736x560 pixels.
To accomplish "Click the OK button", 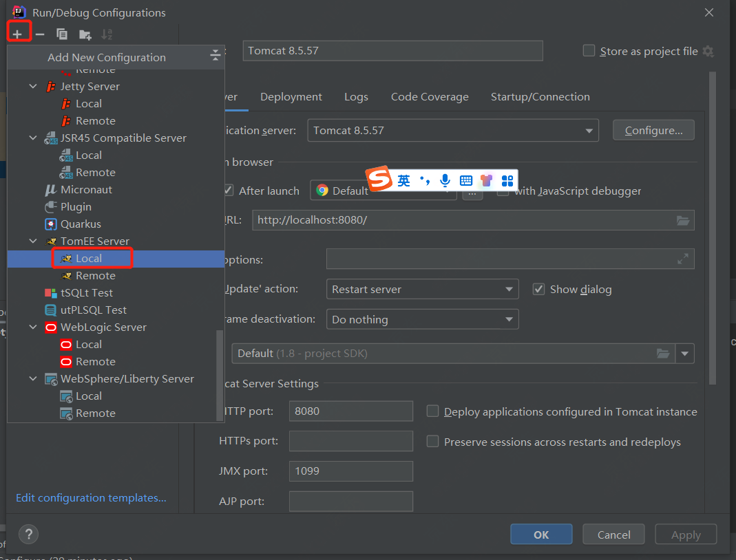I will tap(541, 535).
